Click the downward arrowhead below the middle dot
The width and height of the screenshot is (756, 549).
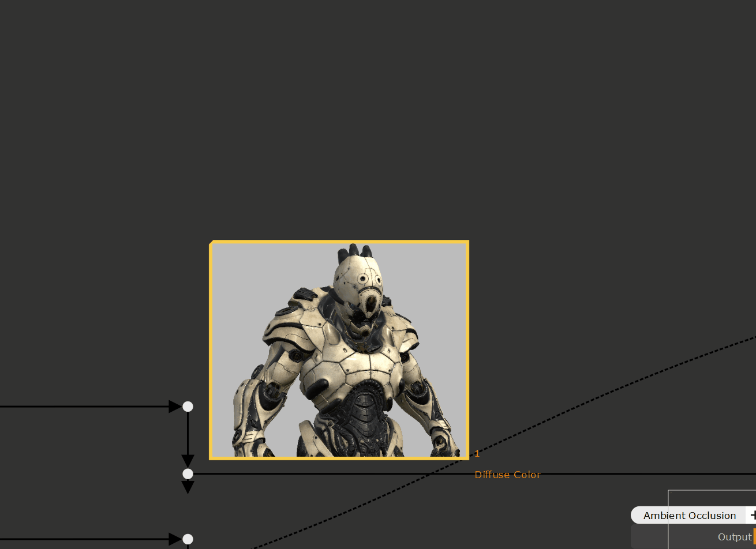tap(188, 487)
